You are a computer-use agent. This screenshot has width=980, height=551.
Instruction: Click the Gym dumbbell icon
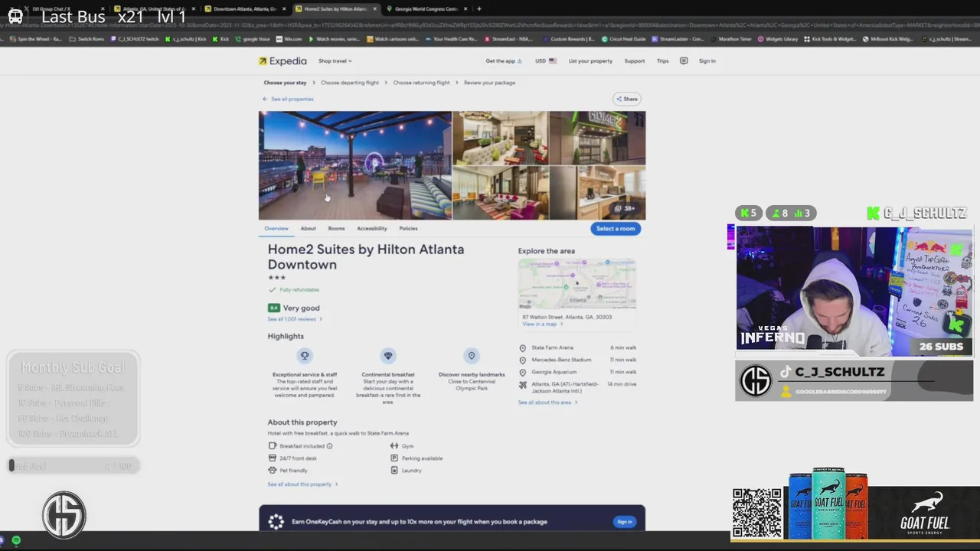[394, 446]
